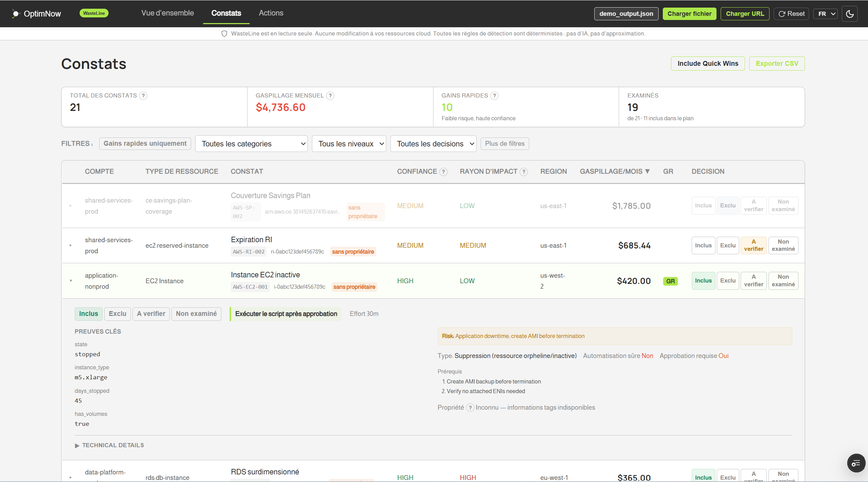
Task: Click Charger fichier button
Action: 689,14
